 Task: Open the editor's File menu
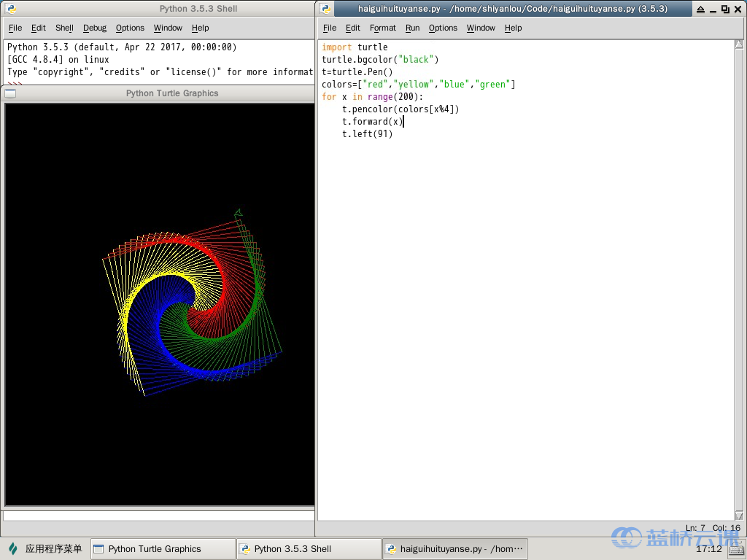pos(330,28)
